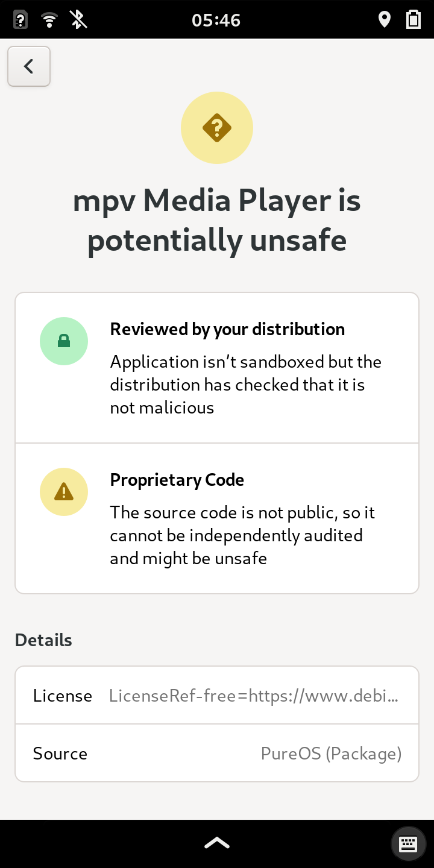Expand the bottom bar upward chevron
Screen dimensions: 434x868
click(217, 843)
